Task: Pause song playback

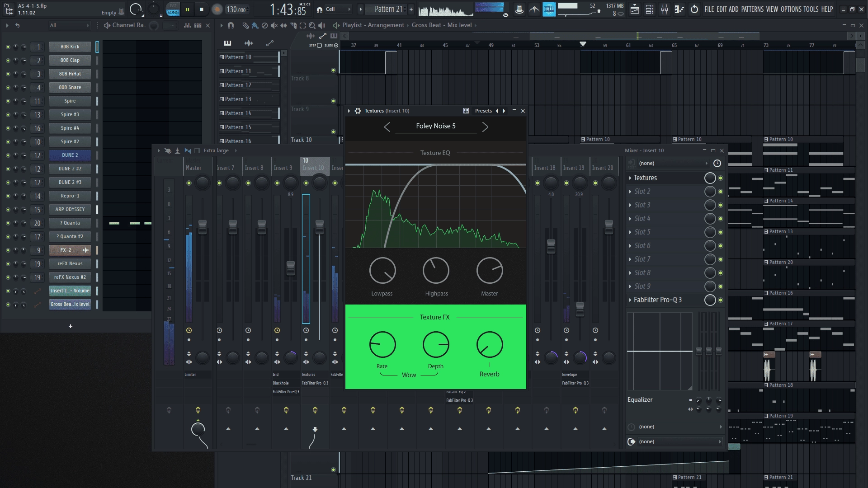Action: (x=187, y=9)
